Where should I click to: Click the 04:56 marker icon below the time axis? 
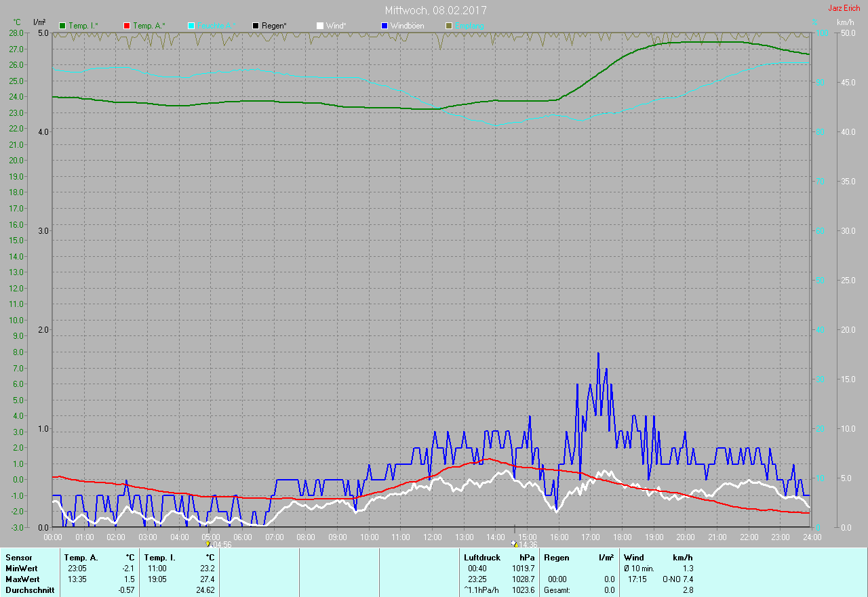(x=208, y=544)
